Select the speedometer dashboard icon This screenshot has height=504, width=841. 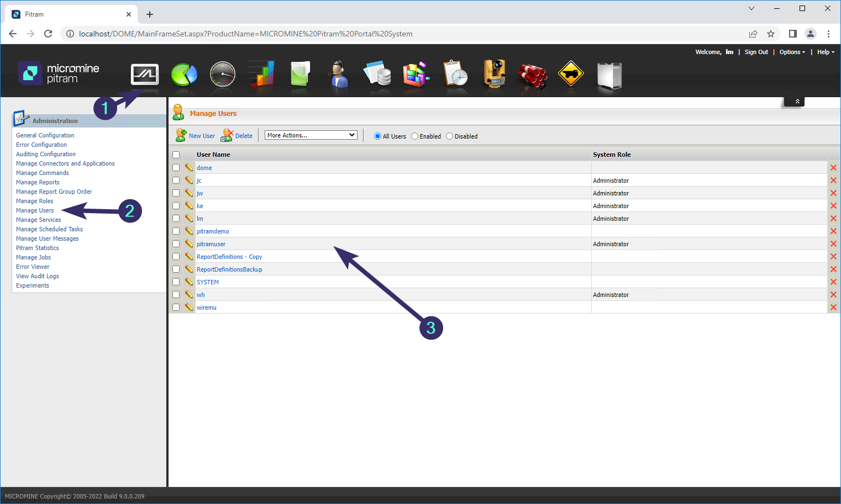click(223, 75)
